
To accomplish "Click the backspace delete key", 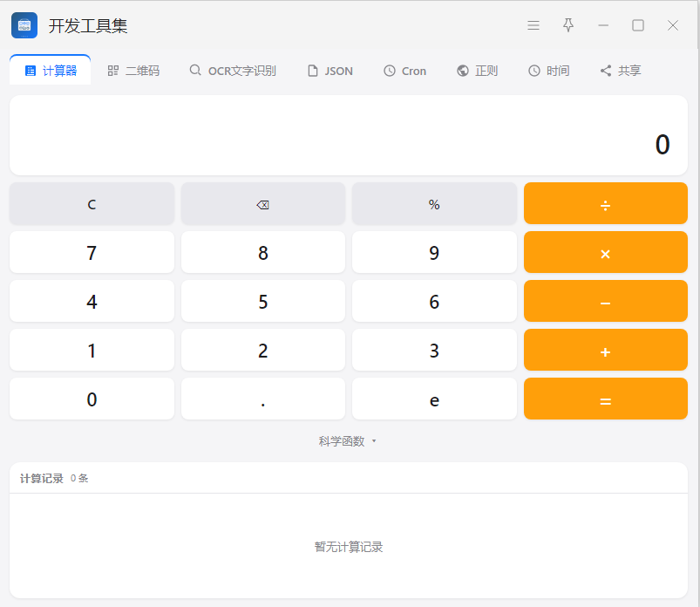I will pos(263,204).
